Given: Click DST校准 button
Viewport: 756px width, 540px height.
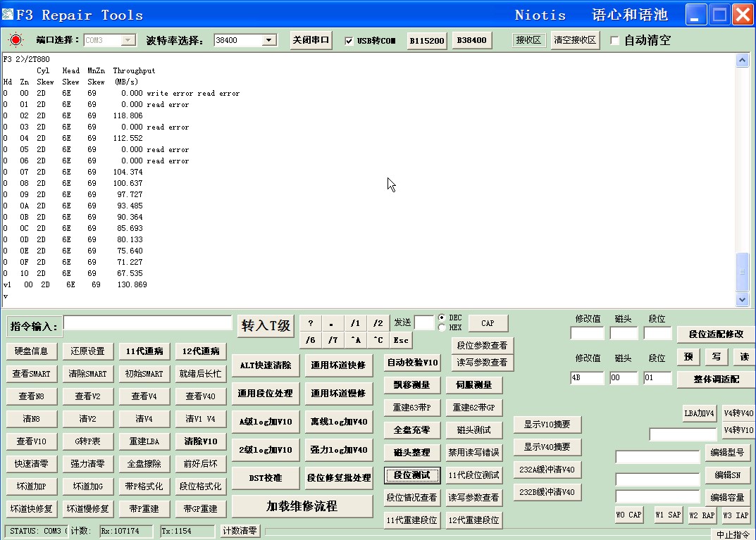Looking at the screenshot, I should [266, 478].
